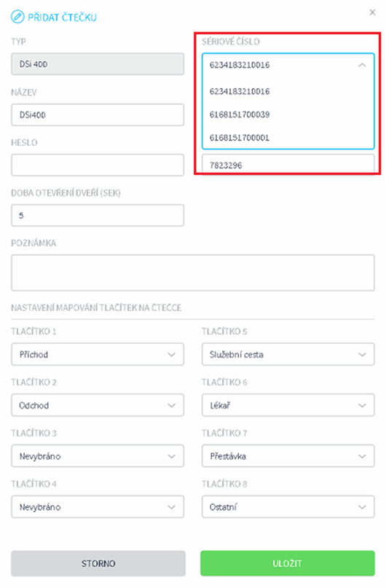386x588 pixels.
Task: Close the Přidat čtečku dialog
Action: click(x=372, y=12)
